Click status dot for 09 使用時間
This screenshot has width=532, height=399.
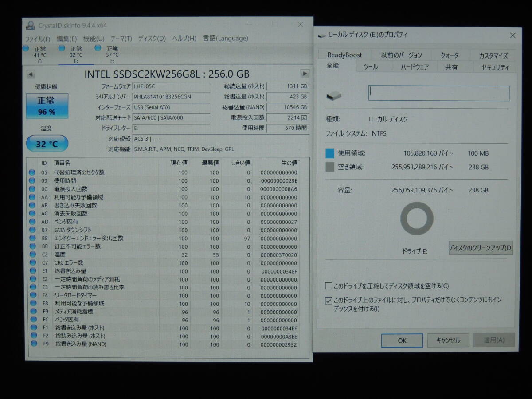(32, 180)
